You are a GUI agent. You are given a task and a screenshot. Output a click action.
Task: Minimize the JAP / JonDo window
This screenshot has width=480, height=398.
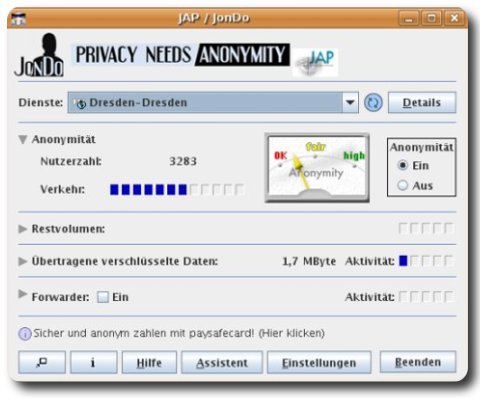tap(409, 18)
